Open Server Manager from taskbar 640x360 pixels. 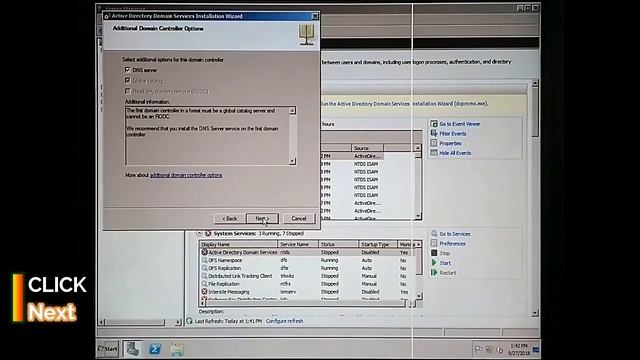(x=133, y=349)
